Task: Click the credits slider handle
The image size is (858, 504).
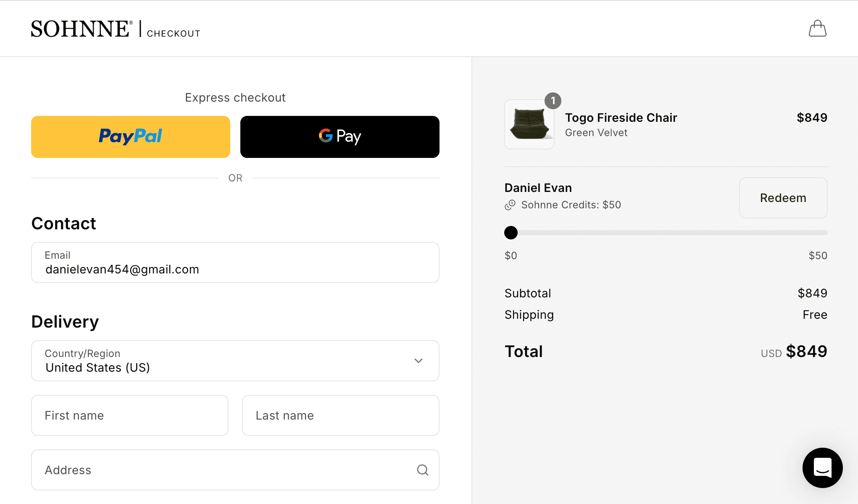Action: pos(511,233)
